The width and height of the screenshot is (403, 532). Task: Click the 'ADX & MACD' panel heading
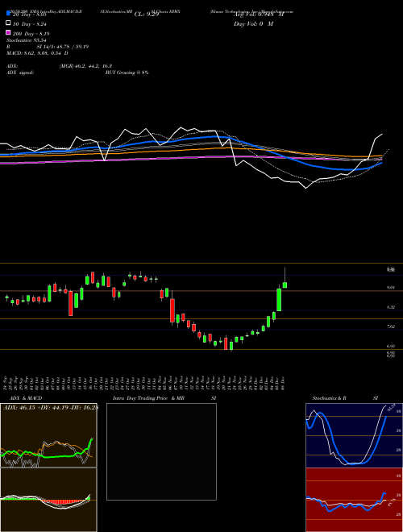26,398
